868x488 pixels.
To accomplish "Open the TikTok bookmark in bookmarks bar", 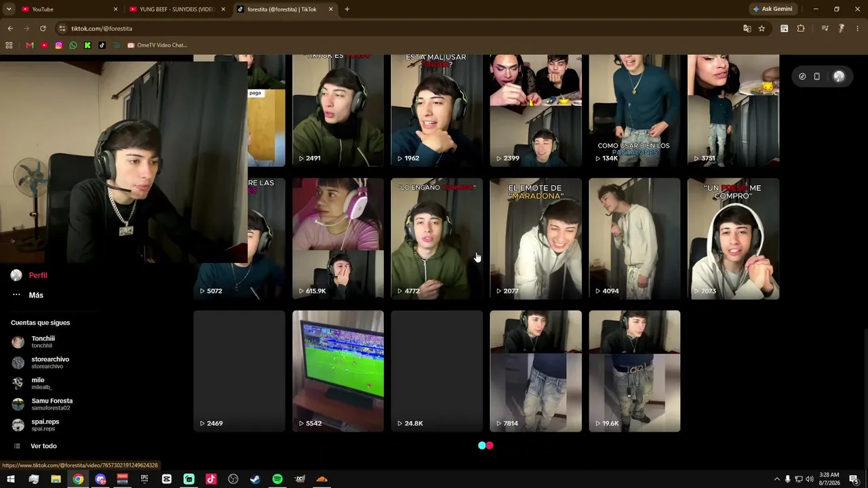I will tap(102, 45).
